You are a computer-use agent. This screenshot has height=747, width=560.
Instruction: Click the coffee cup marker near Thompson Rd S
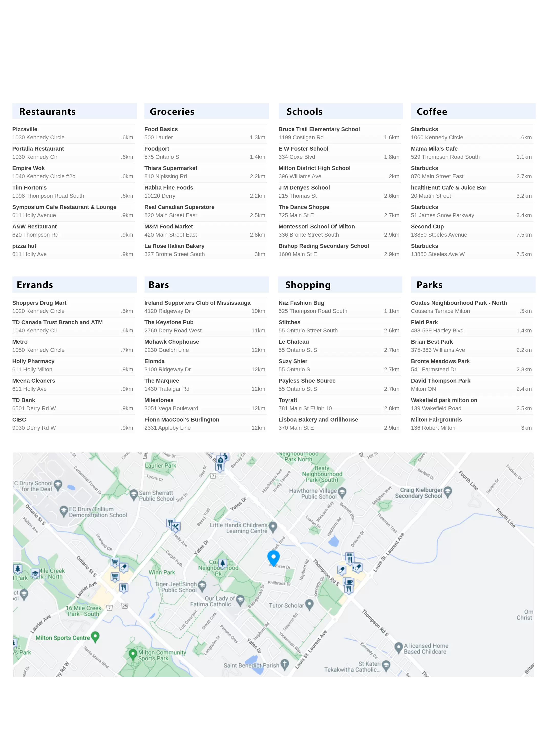click(x=350, y=582)
